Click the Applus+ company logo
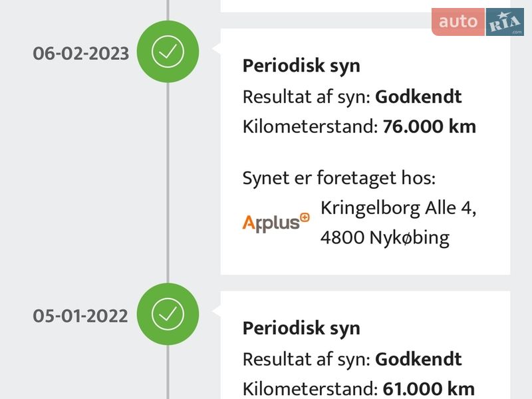 (x=276, y=222)
